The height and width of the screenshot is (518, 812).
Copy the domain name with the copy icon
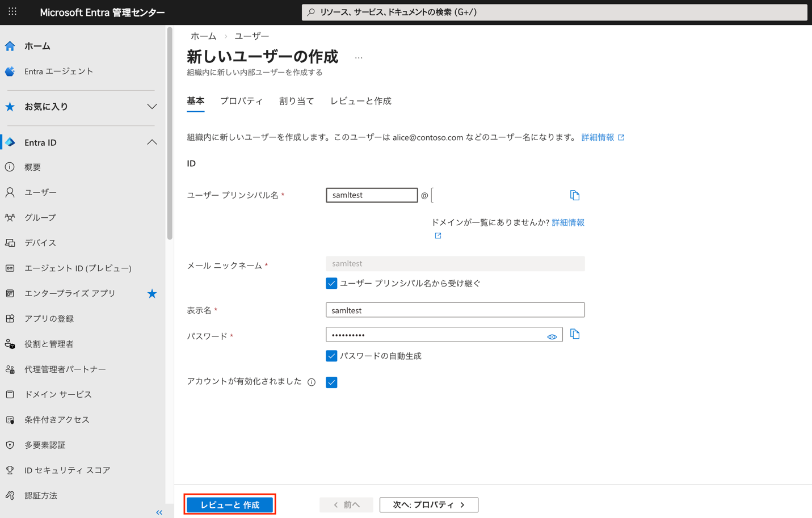(x=575, y=195)
